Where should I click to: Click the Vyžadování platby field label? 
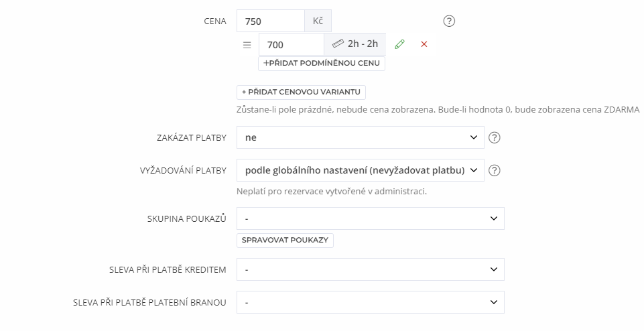click(178, 171)
